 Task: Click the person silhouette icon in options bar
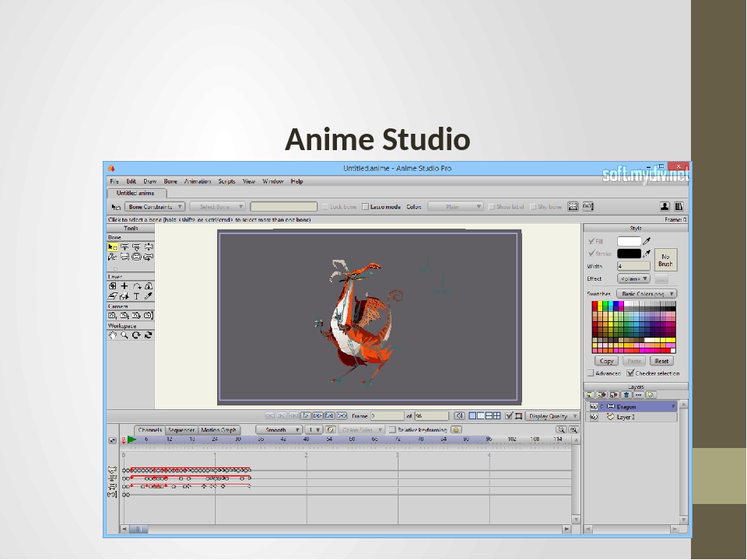click(x=665, y=206)
